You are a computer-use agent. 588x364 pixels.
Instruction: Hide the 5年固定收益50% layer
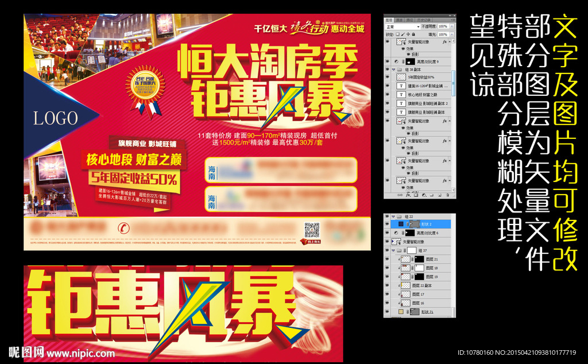coord(388,77)
